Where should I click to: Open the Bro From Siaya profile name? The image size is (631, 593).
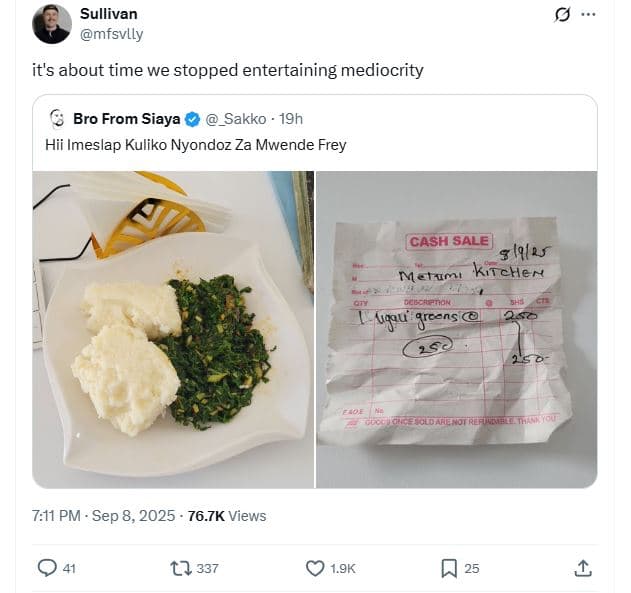(127, 119)
